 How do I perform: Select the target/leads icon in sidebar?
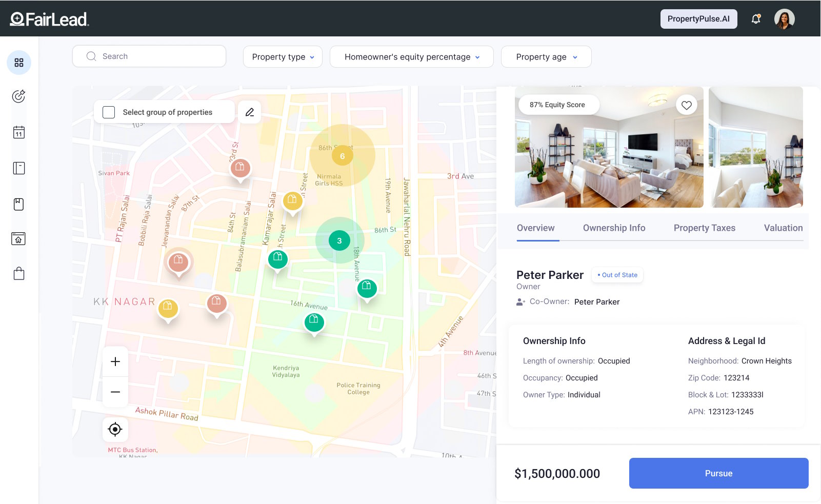point(19,96)
